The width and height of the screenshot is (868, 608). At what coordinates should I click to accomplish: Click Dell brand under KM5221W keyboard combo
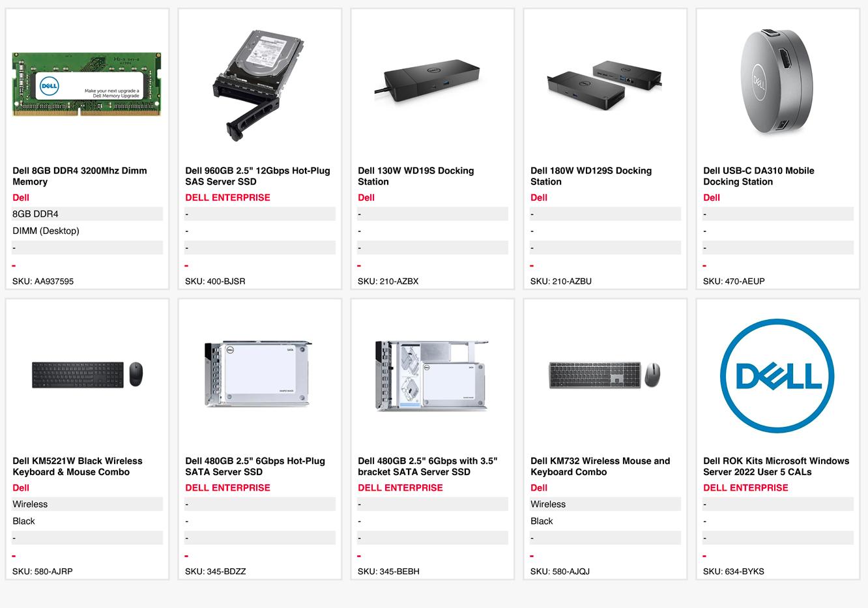pos(21,487)
